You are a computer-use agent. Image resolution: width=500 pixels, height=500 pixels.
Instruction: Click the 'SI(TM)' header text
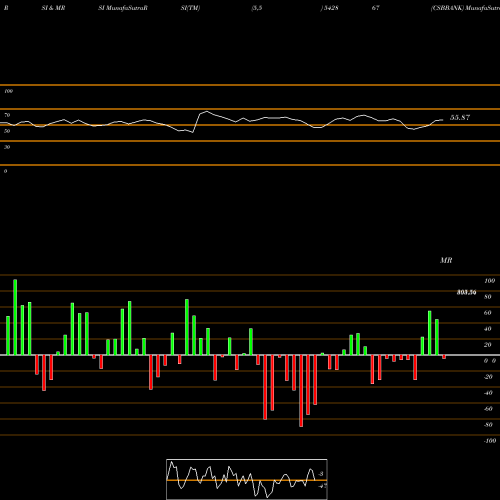(190, 8)
